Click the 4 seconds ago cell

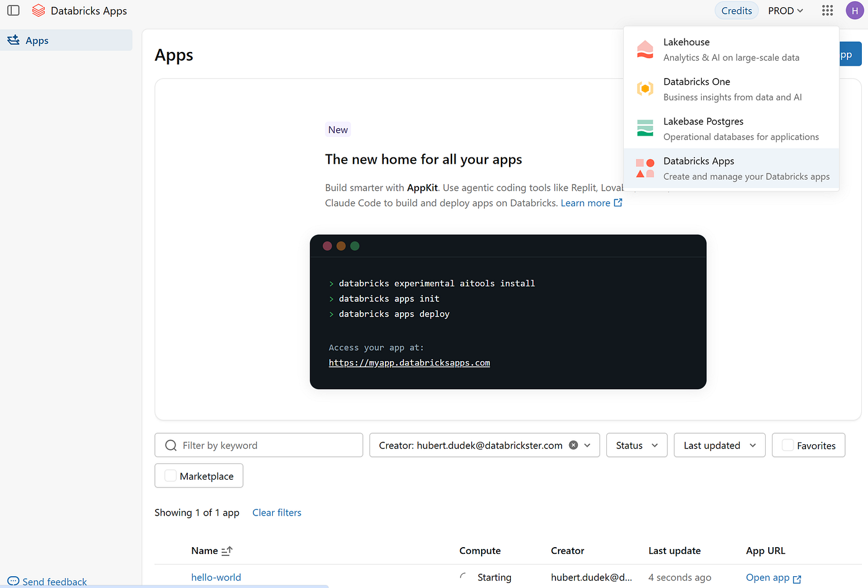click(680, 577)
